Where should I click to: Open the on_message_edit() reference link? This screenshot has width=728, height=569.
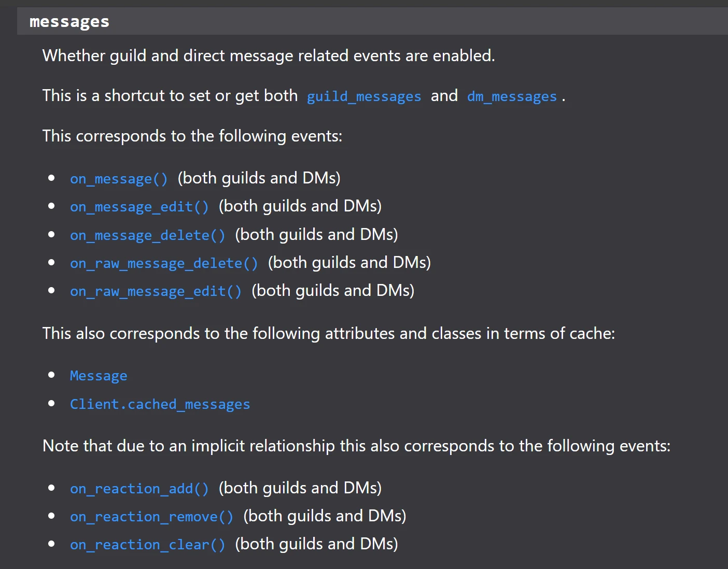coord(139,207)
